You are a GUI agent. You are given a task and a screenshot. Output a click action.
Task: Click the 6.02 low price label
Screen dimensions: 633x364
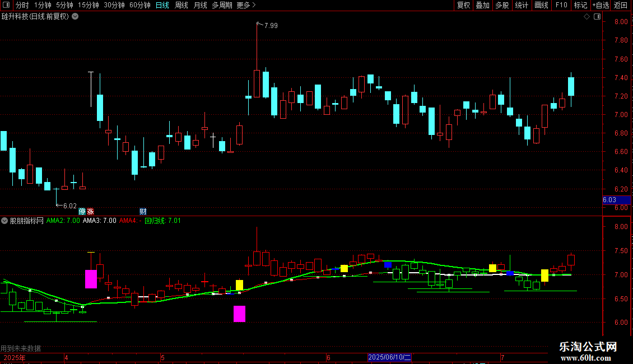(x=69, y=206)
